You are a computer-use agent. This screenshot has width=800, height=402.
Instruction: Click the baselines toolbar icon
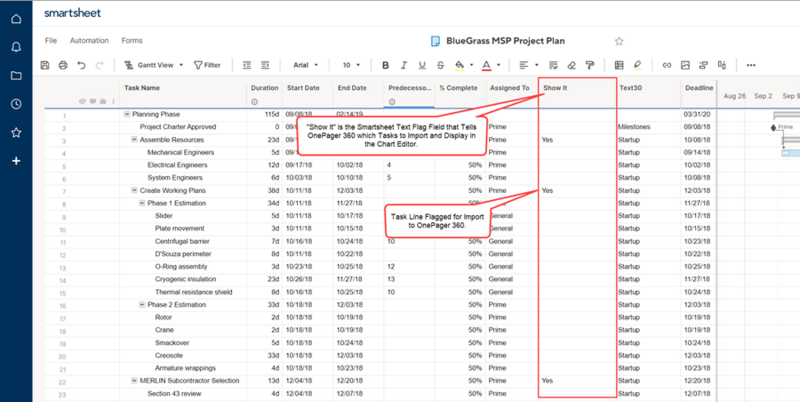click(x=722, y=65)
